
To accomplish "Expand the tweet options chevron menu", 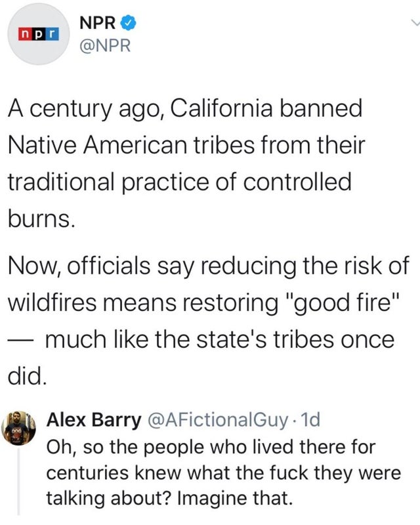I will tap(415, 23).
